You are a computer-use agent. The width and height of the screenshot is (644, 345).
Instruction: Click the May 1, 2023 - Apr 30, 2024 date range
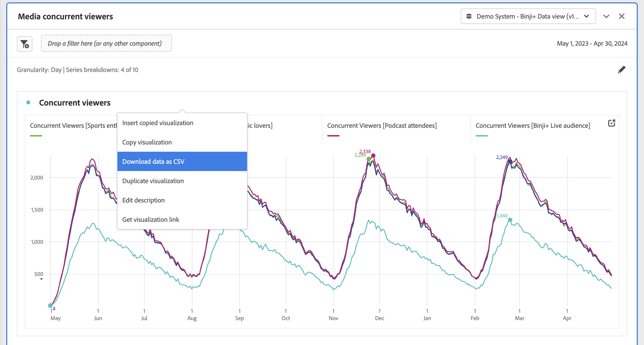pos(592,44)
